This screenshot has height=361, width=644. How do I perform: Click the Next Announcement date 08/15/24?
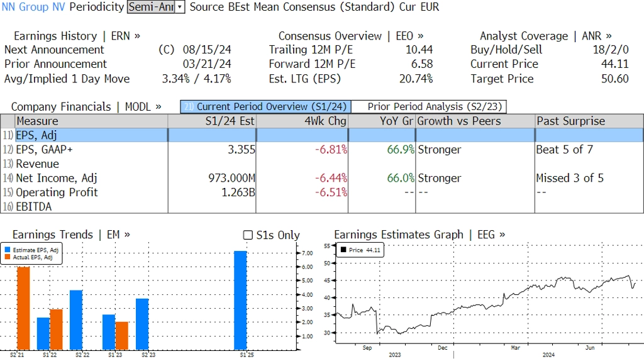pyautogui.click(x=206, y=50)
